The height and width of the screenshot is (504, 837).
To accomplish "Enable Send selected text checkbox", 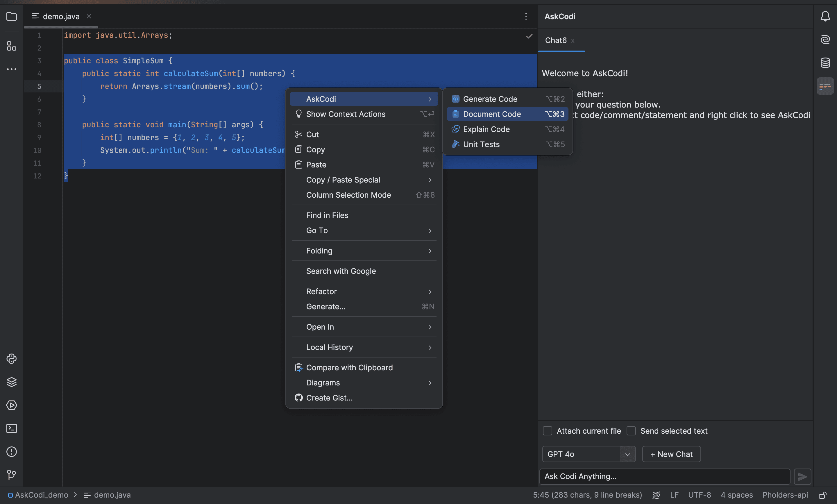I will [x=631, y=431].
